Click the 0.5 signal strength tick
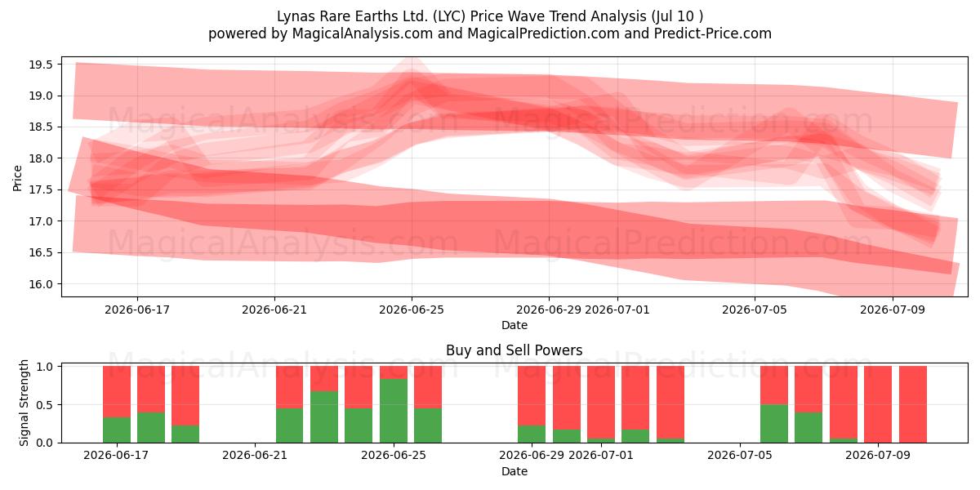Image resolution: width=980 pixels, height=490 pixels. click(46, 405)
